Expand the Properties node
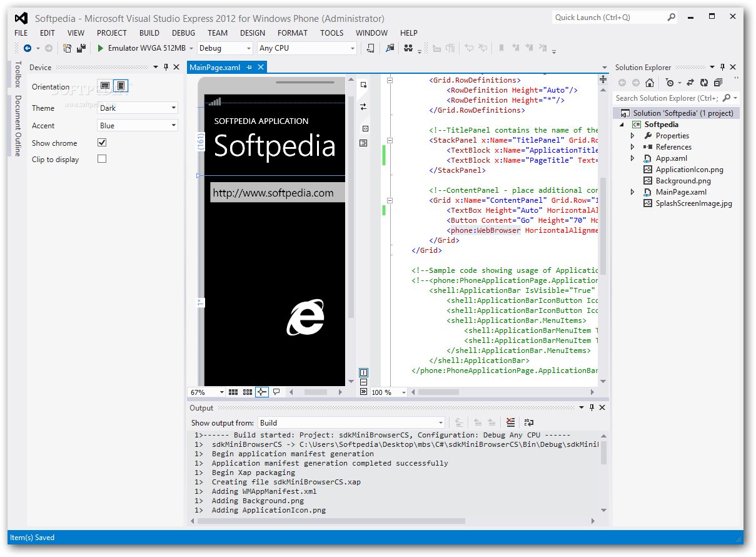Screen dimensions: 756x557 (632, 136)
